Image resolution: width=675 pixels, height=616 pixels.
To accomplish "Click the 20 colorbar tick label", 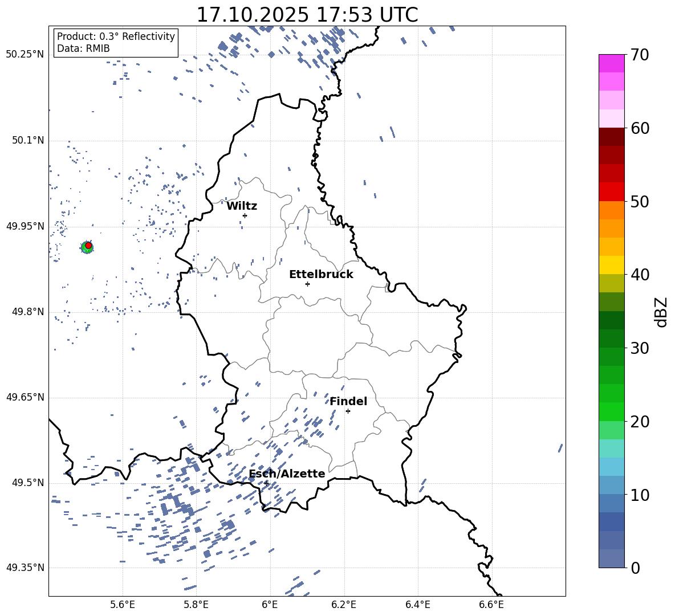I will (x=640, y=422).
